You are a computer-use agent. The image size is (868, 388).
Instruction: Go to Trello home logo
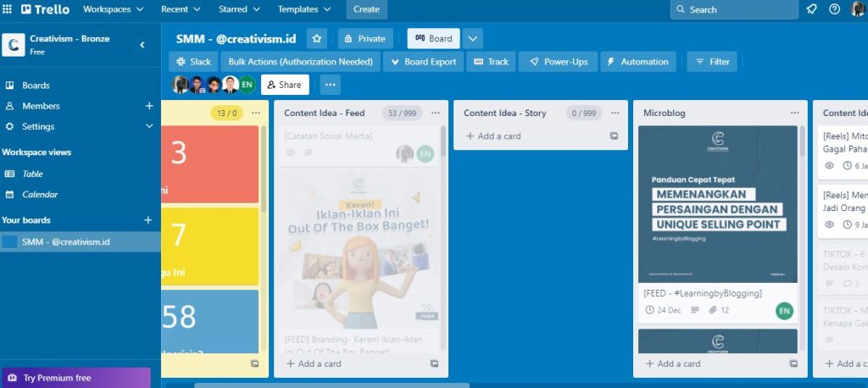click(x=46, y=9)
